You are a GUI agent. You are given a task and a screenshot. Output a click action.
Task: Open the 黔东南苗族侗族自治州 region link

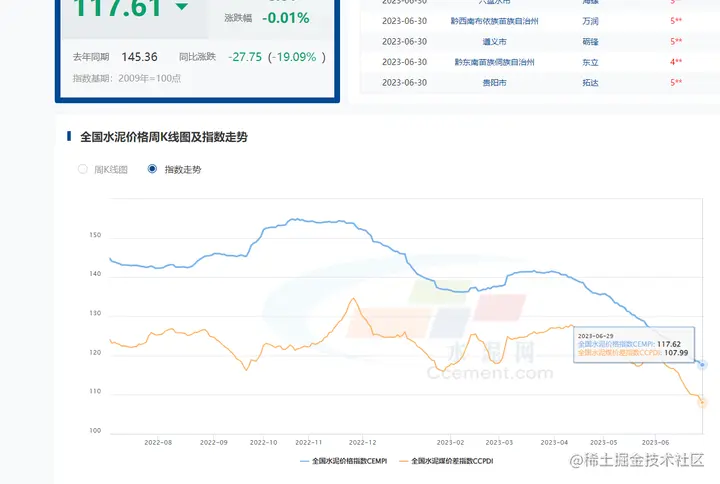pos(494,62)
